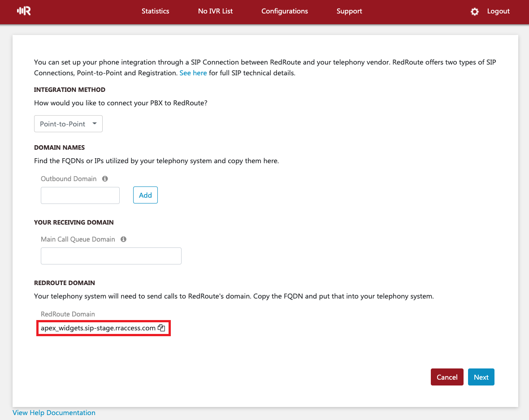Click the RedRoute logo icon
The image size is (529, 420).
24,11
